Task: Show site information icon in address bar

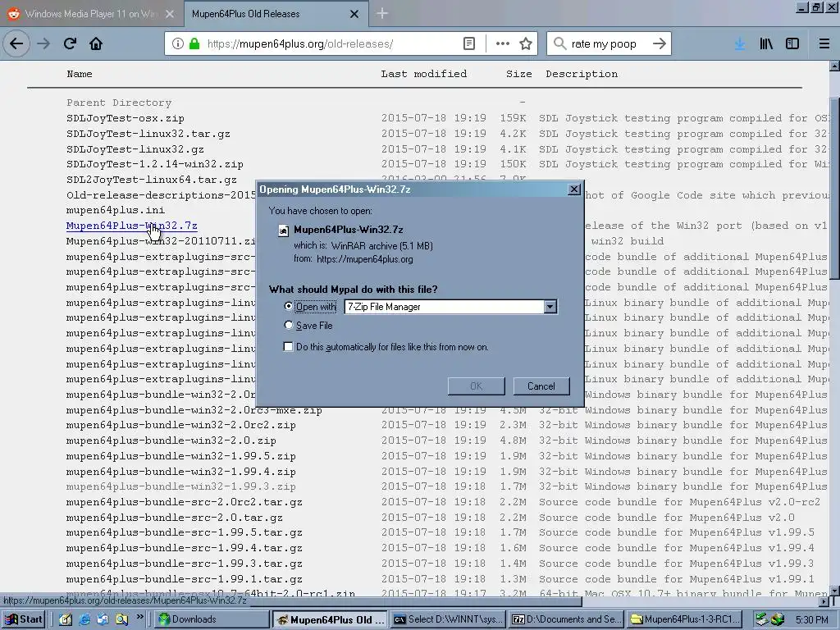Action: (178, 43)
